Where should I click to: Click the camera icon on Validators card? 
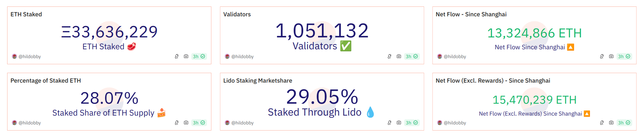tap(399, 56)
